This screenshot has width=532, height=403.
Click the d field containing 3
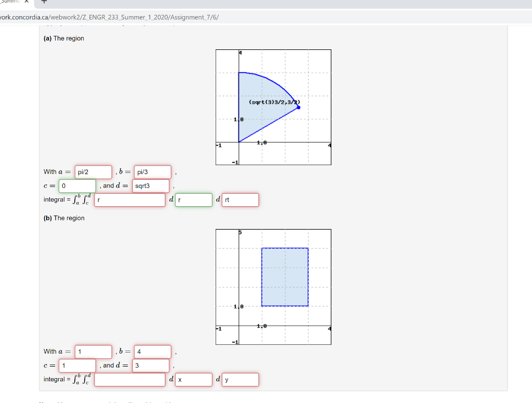tap(150, 366)
